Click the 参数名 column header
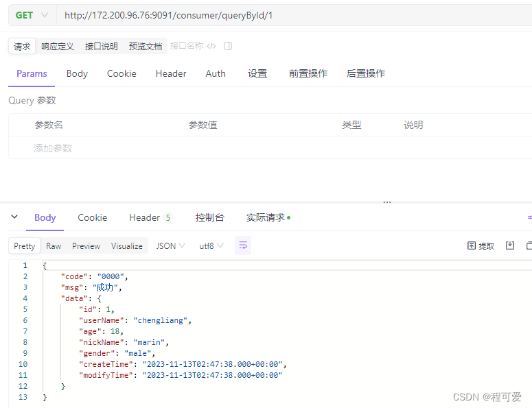This screenshot has height=408, width=532. 49,125
